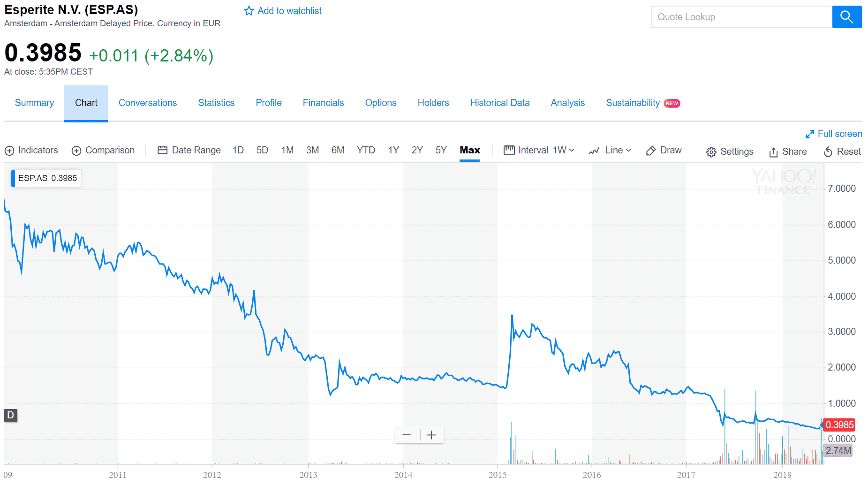Choose the YTD range option

click(x=366, y=150)
